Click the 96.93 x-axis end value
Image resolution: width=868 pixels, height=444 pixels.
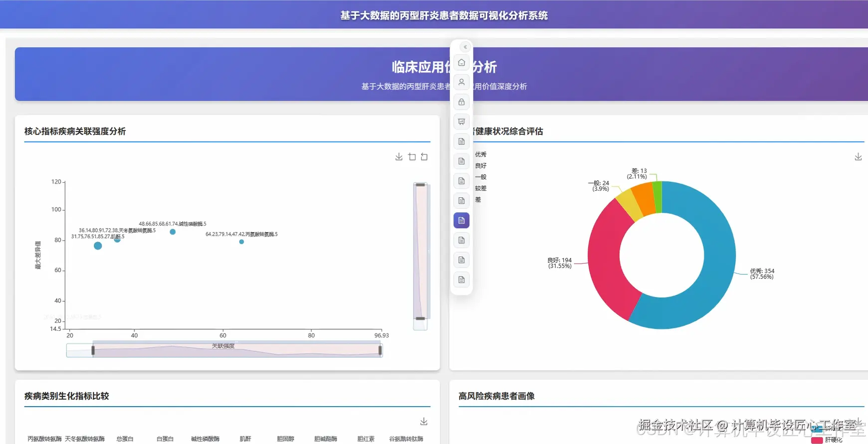coord(382,335)
